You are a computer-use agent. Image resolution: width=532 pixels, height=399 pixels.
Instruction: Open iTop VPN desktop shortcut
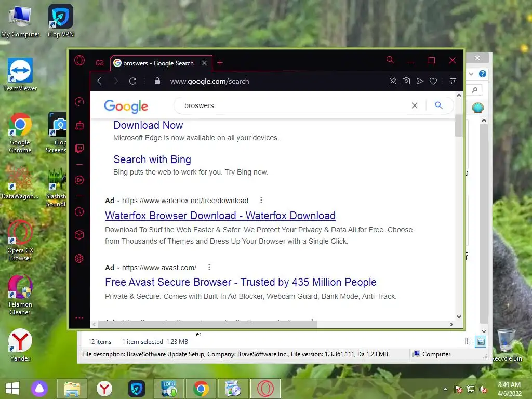tap(61, 21)
